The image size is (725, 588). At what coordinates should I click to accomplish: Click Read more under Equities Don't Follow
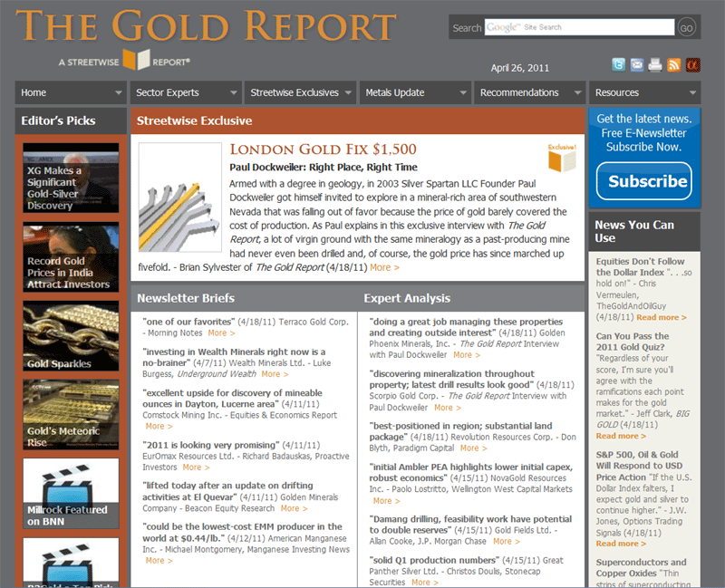(662, 318)
